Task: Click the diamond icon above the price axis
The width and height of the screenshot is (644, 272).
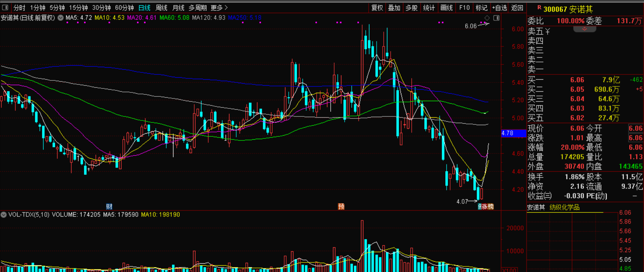Action: (x=487, y=18)
